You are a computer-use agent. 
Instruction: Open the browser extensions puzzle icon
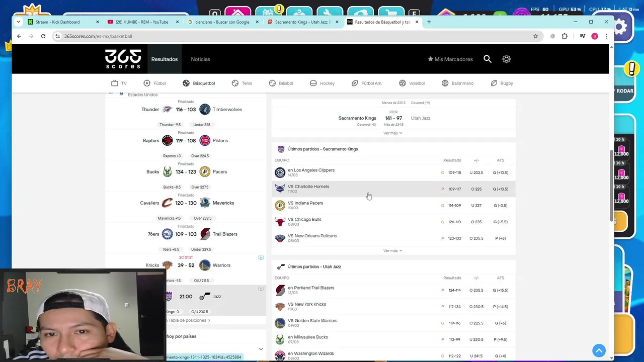(x=565, y=36)
